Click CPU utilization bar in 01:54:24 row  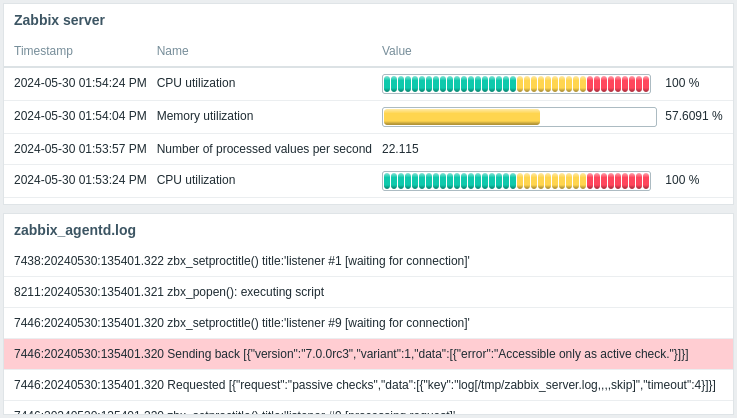point(516,84)
